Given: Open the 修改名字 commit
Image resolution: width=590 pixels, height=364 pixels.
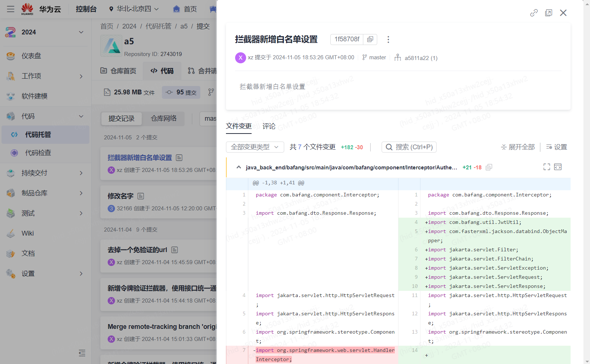Looking at the screenshot, I should click(120, 196).
